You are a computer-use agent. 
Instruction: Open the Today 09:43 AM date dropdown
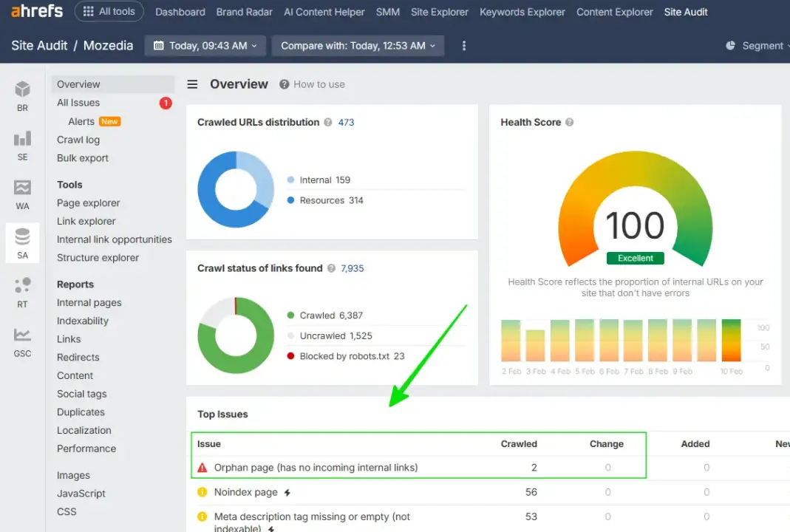[209, 45]
